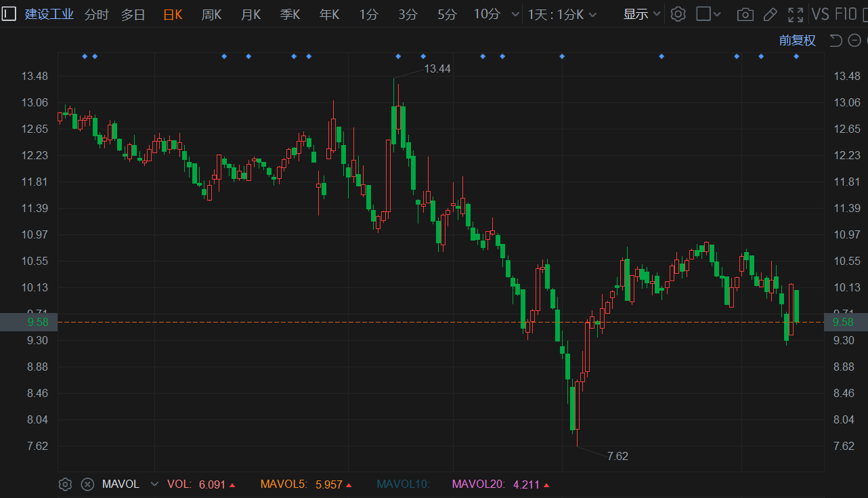
Task: Open MAVOL indicator settings gear
Action: pyautogui.click(x=65, y=484)
